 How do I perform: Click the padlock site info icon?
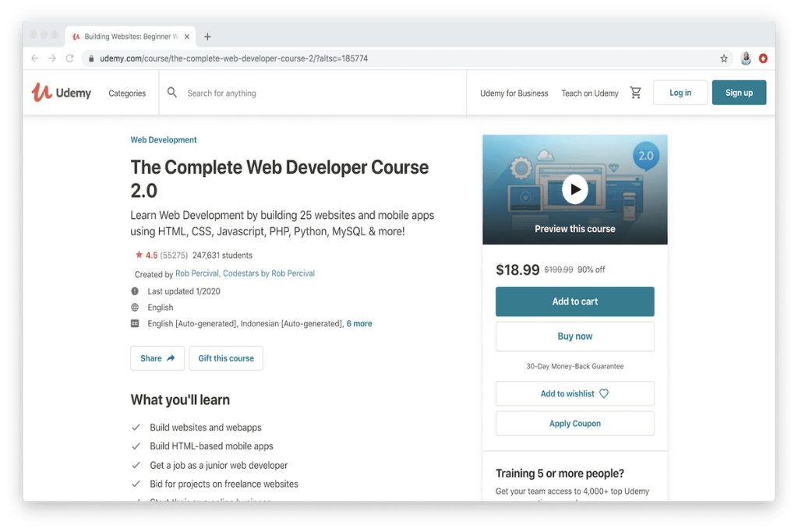coord(91,58)
